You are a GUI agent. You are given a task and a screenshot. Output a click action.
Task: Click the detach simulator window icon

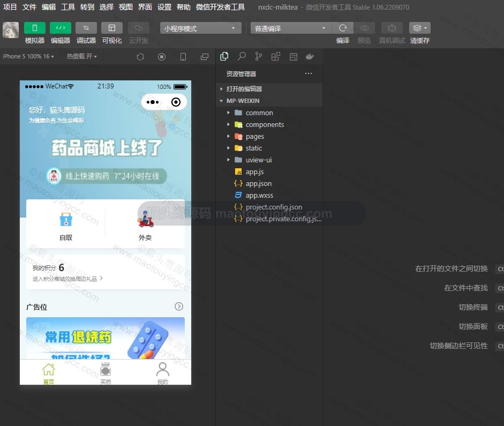coord(205,57)
